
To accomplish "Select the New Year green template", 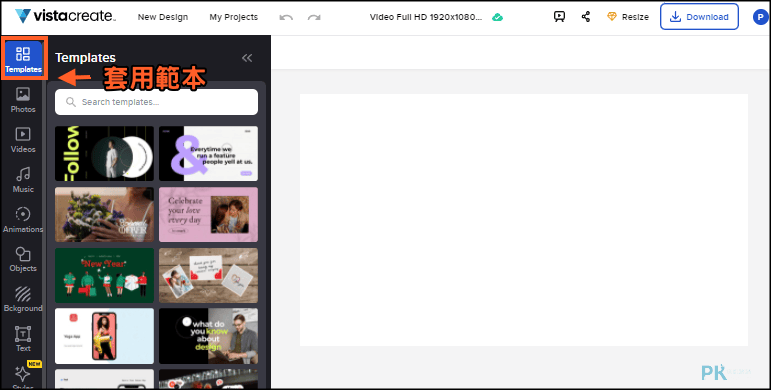I will [104, 275].
